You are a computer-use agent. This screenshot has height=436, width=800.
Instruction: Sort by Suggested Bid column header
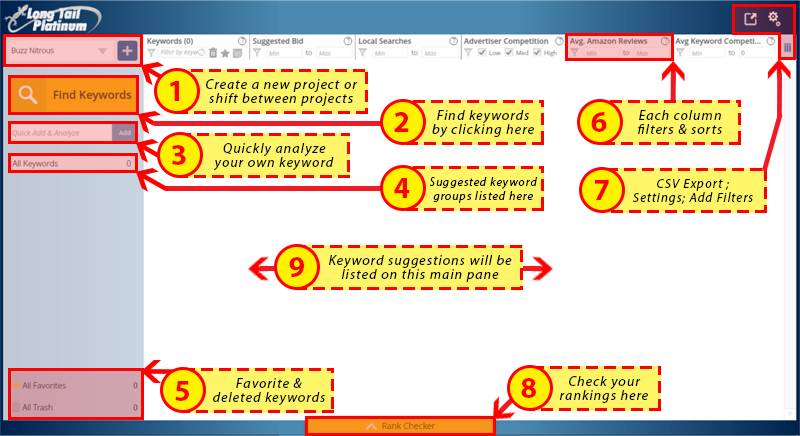pyautogui.click(x=278, y=41)
